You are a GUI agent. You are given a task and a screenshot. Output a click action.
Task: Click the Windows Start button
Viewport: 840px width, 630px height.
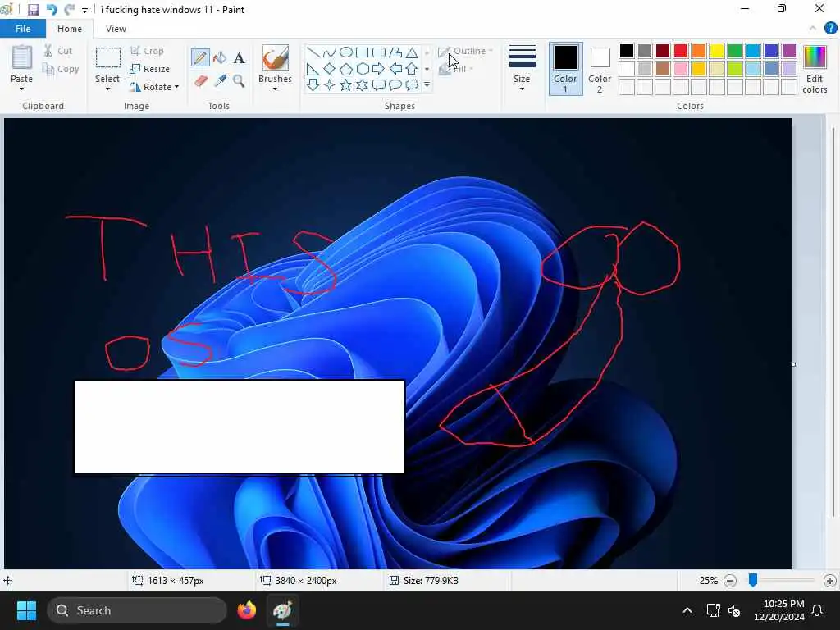[x=26, y=610]
